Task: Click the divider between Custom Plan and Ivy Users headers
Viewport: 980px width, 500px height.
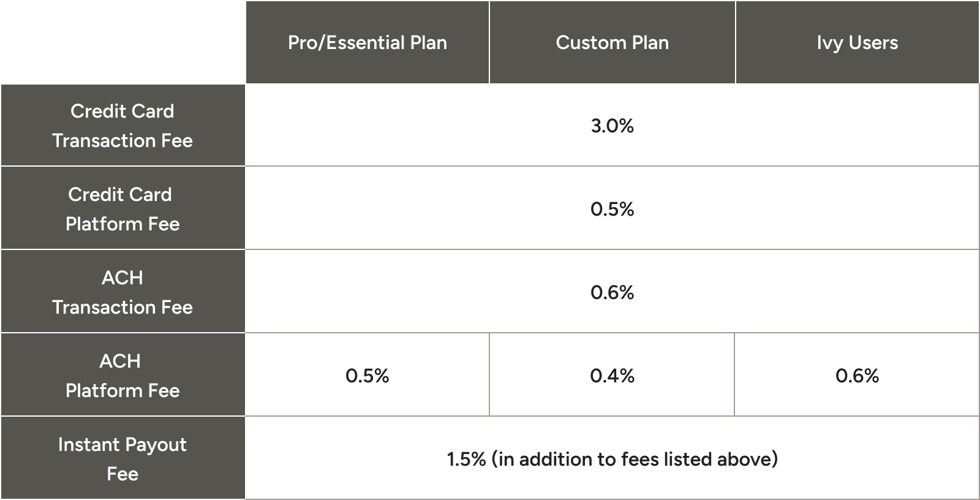Action: click(x=735, y=42)
